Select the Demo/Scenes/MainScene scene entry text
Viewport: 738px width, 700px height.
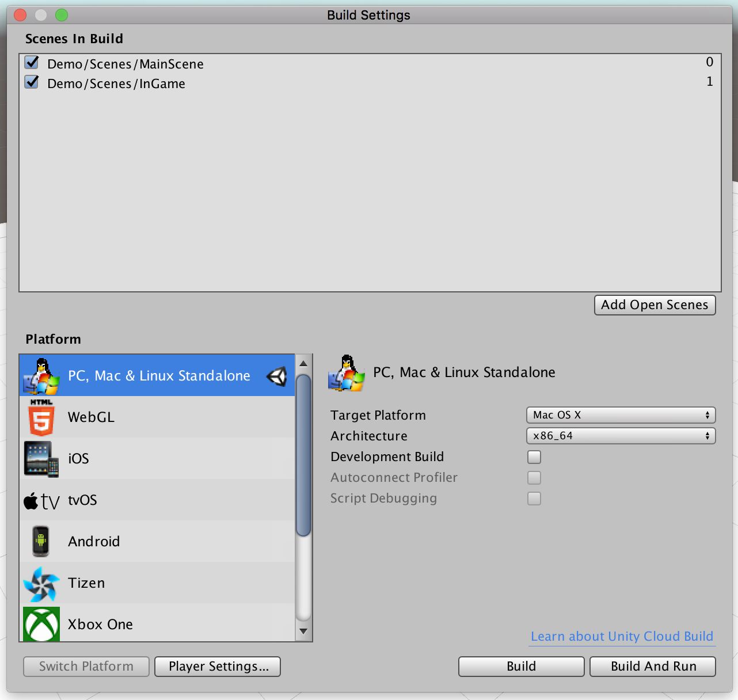click(125, 64)
